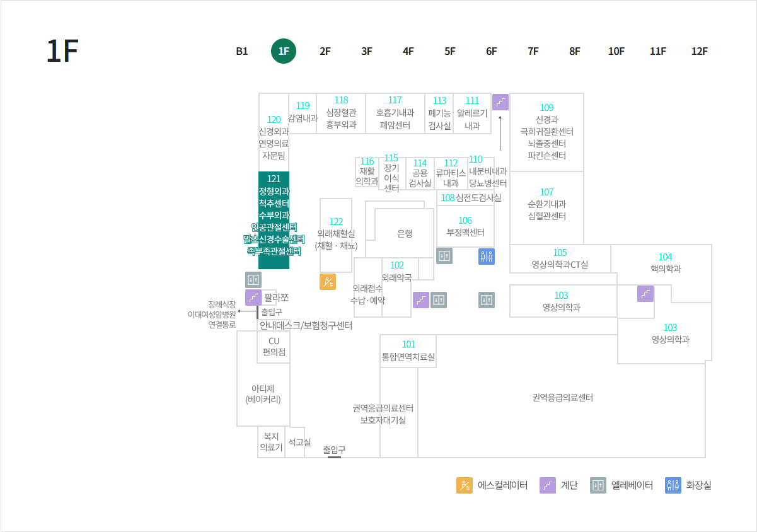The height and width of the screenshot is (532, 757).
Task: Select room 109 신경과 area
Action: [x=546, y=132]
